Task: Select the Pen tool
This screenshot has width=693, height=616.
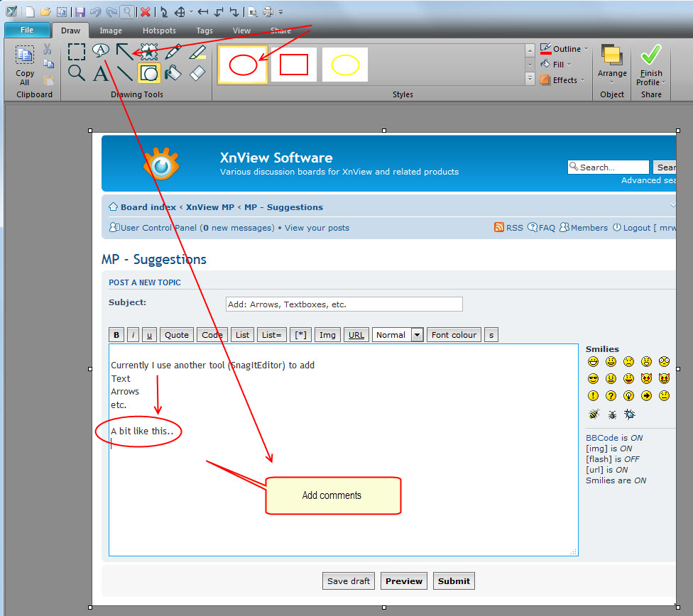Action: point(173,52)
